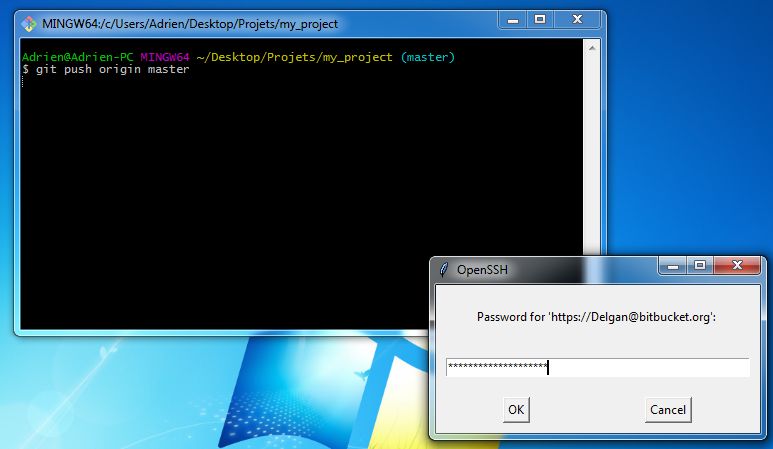Image resolution: width=773 pixels, height=449 pixels.
Task: Focus the password input field
Action: tap(597, 368)
